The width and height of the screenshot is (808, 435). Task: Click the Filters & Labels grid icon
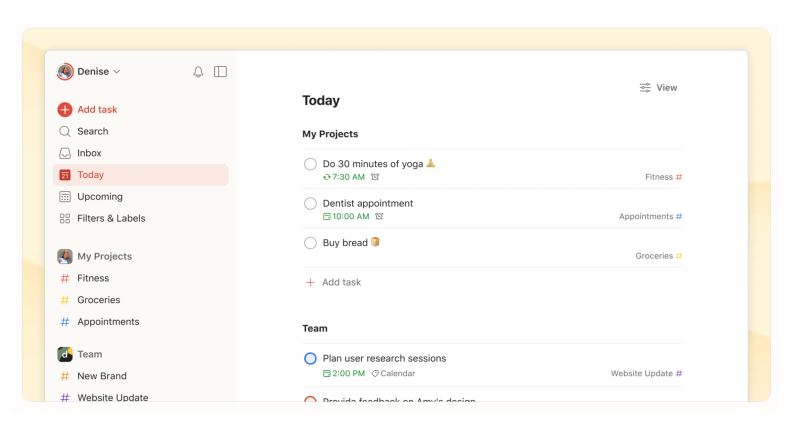click(x=65, y=219)
